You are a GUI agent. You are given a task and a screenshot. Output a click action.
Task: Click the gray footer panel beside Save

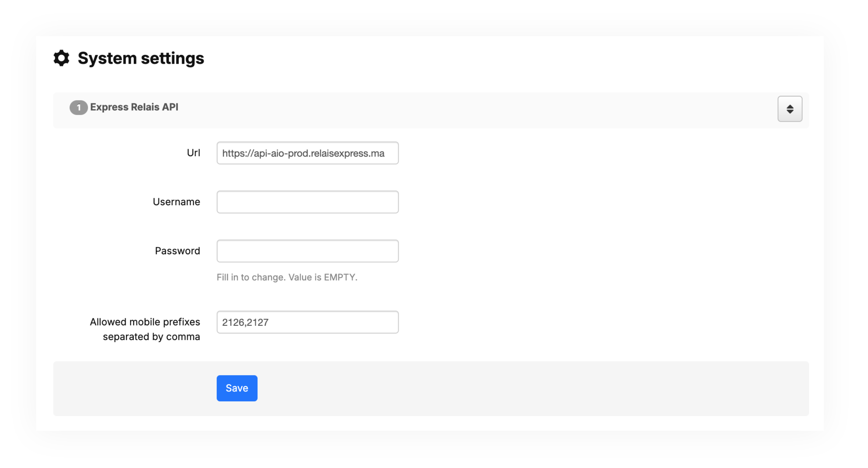516,388
